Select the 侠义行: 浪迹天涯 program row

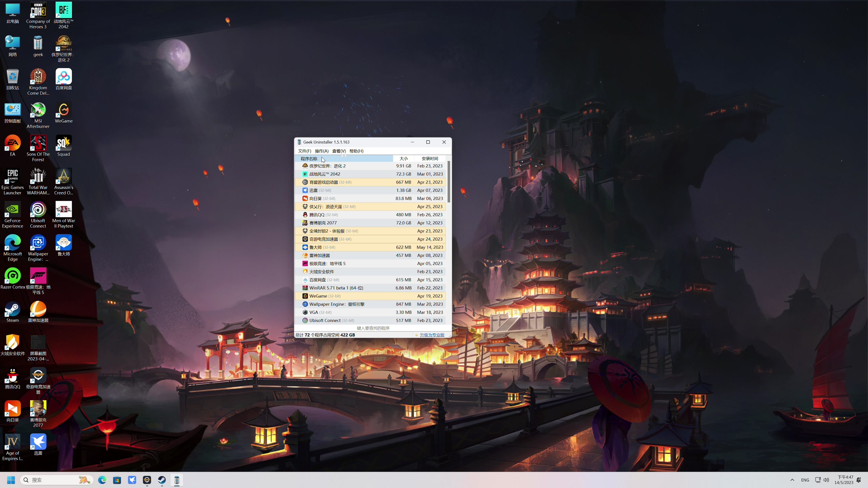point(370,207)
